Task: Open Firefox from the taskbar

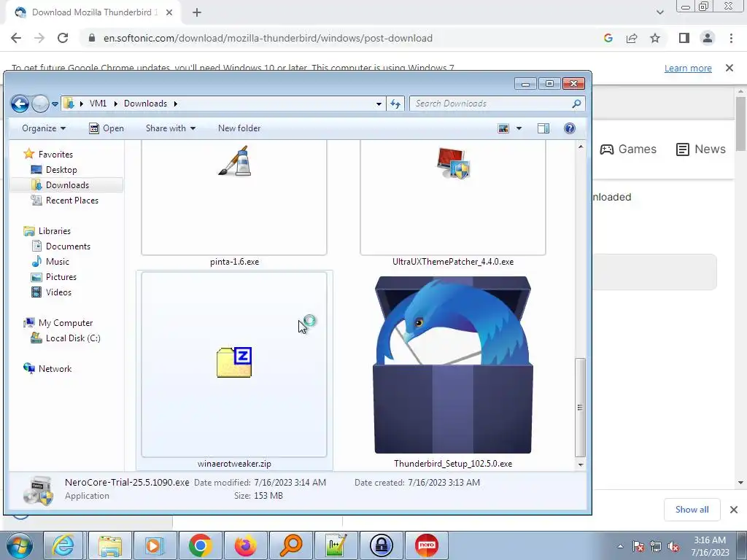Action: [x=245, y=545]
